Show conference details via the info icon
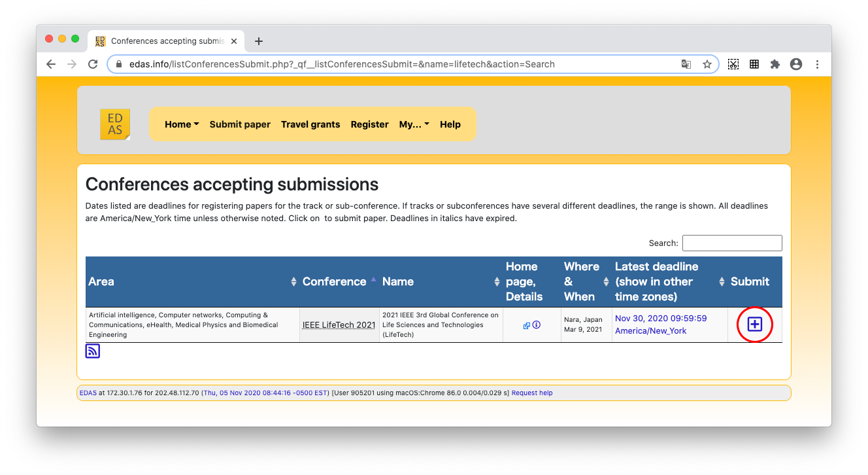Image resolution: width=868 pixels, height=475 pixels. coord(537,325)
